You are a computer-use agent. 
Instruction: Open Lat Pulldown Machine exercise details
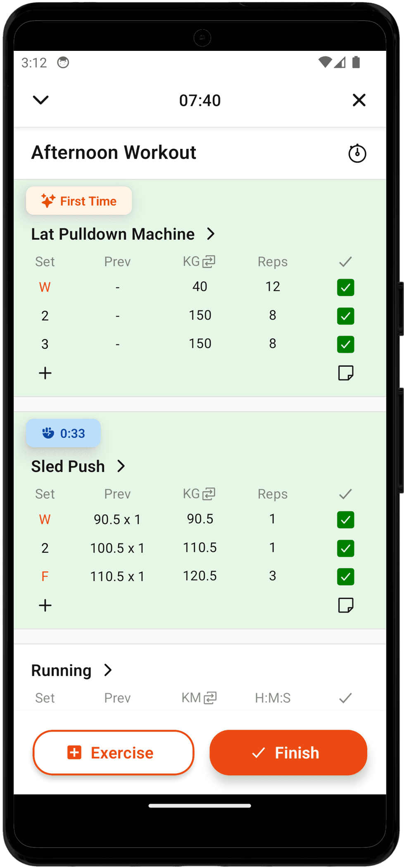[x=211, y=234]
